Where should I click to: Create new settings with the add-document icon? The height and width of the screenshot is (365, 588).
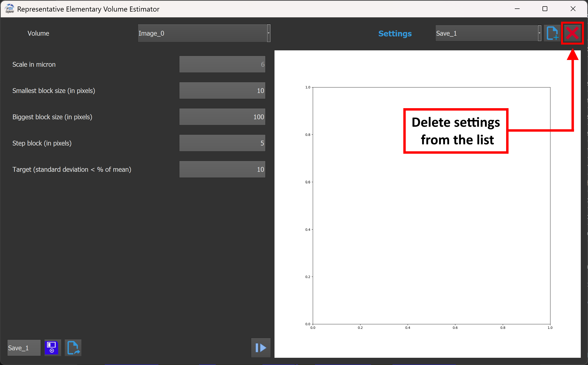pos(552,33)
